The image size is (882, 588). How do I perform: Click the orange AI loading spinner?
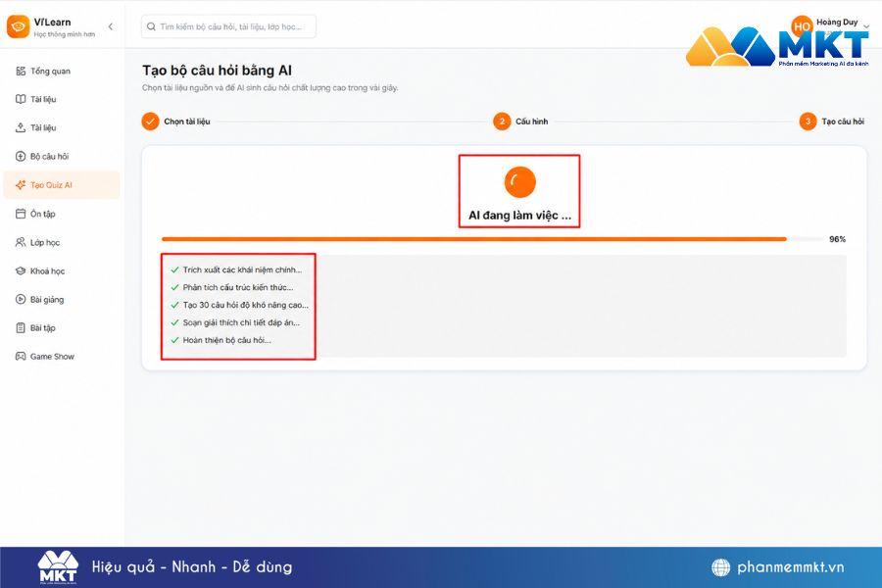point(519,182)
